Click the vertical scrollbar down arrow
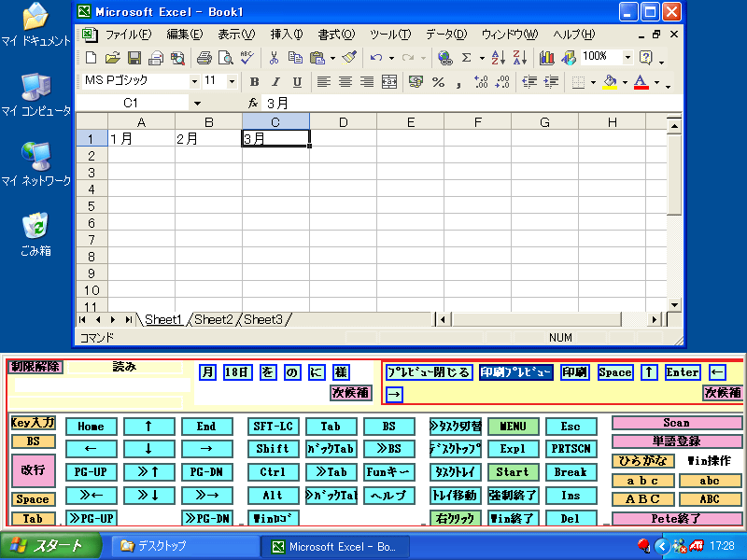747x560 pixels. tap(674, 305)
